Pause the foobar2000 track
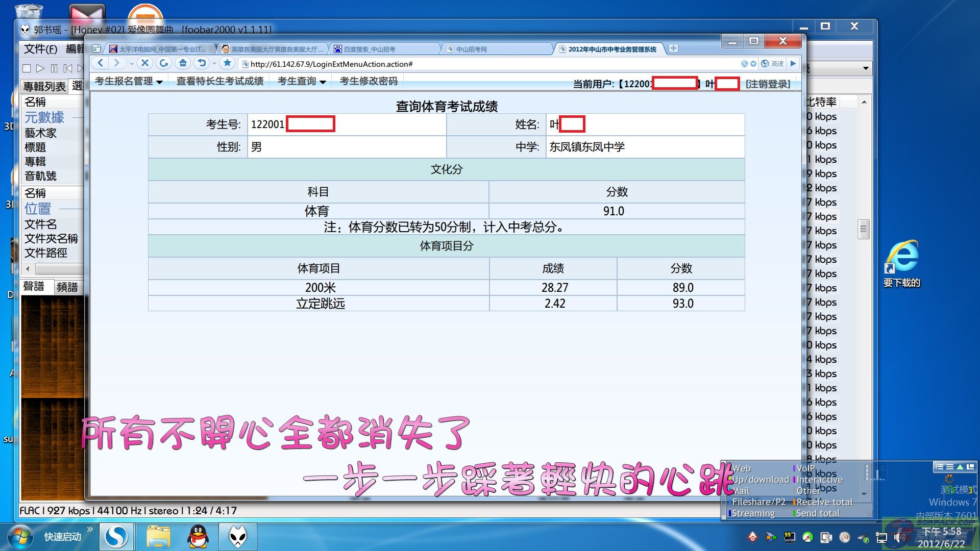 (x=54, y=68)
